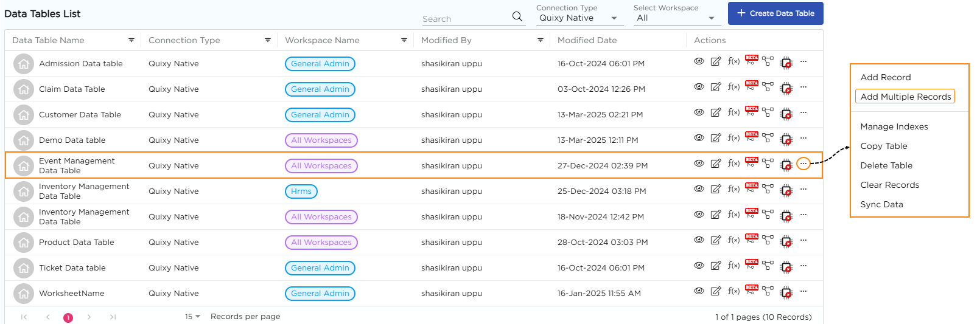980x324 pixels.
Task: Open the records per page dropdown showing 15
Action: pos(192,317)
